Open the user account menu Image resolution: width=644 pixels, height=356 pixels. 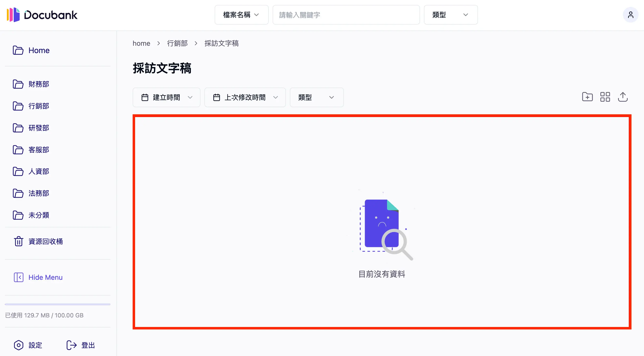631,15
